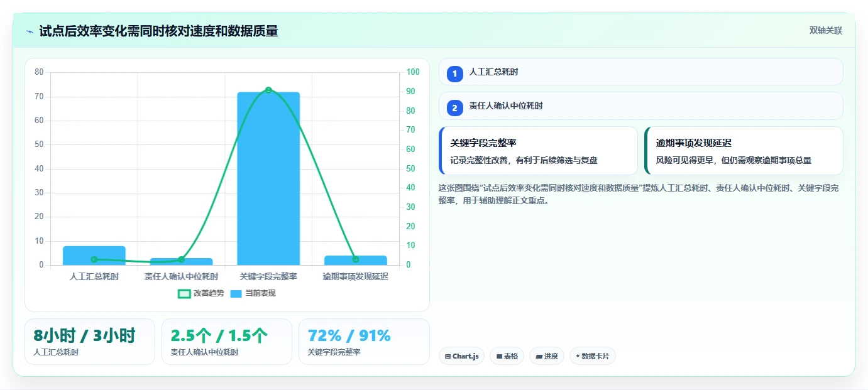
Task: Select the 关键字段完整率 tall bar
Action: (x=268, y=178)
